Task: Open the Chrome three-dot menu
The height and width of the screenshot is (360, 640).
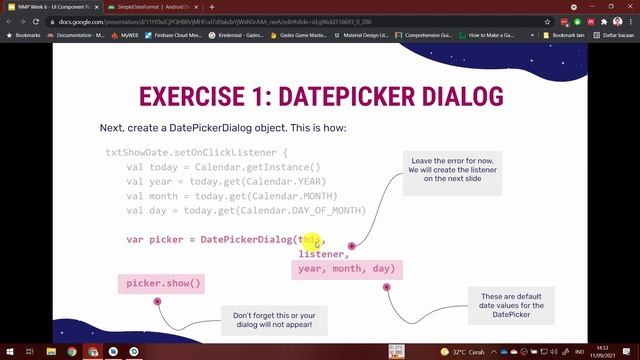Action: pyautogui.click(x=631, y=22)
